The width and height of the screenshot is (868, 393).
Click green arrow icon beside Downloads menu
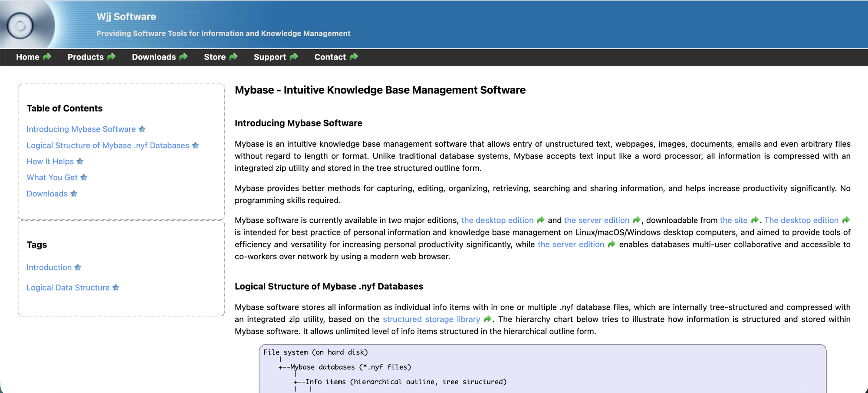pos(183,57)
